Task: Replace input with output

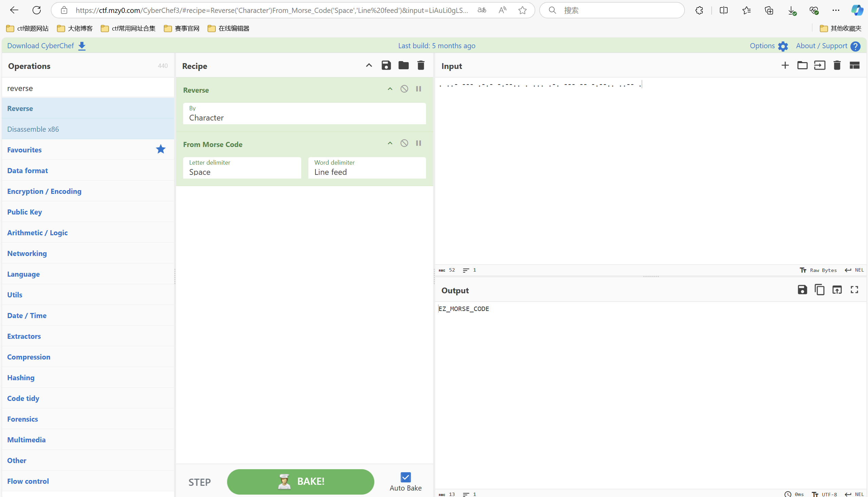Action: tap(836, 290)
